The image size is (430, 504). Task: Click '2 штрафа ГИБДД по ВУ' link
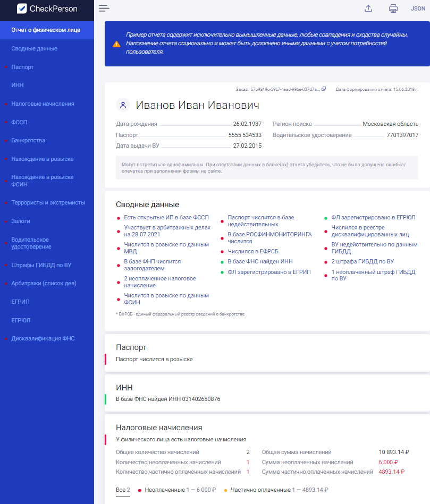pos(362,262)
